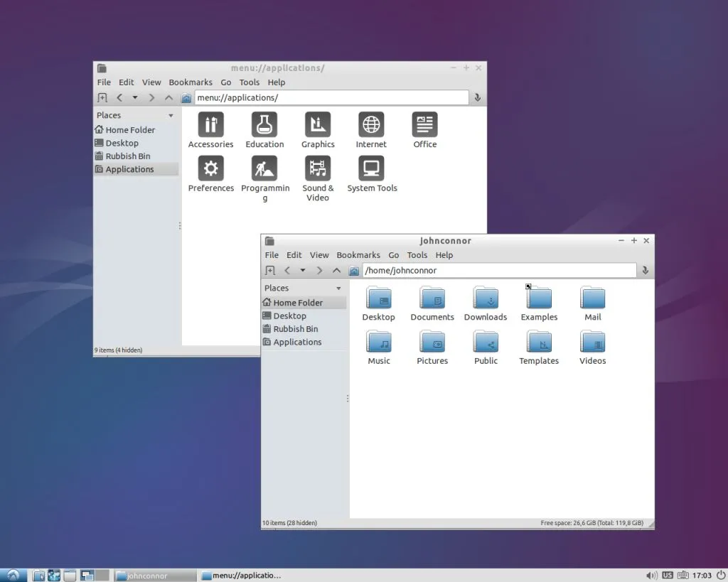Click the speaker icon in the system tray
The width and height of the screenshot is (728, 582).
coord(652,575)
